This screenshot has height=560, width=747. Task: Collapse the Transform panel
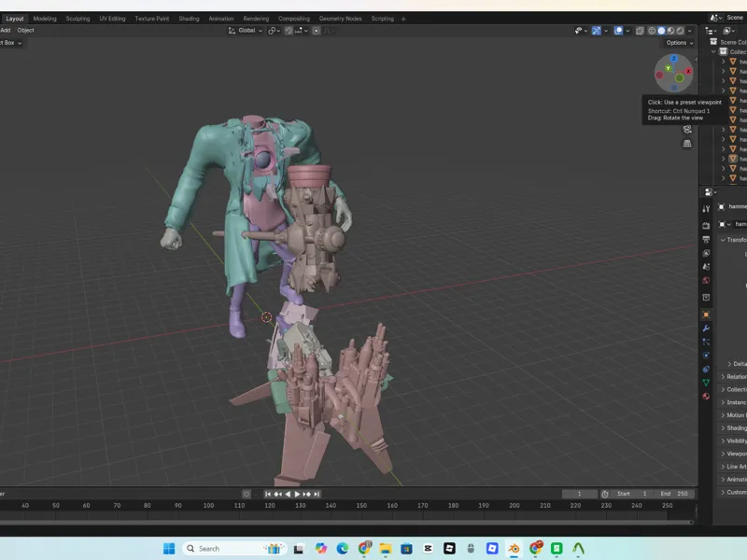pyautogui.click(x=733, y=240)
